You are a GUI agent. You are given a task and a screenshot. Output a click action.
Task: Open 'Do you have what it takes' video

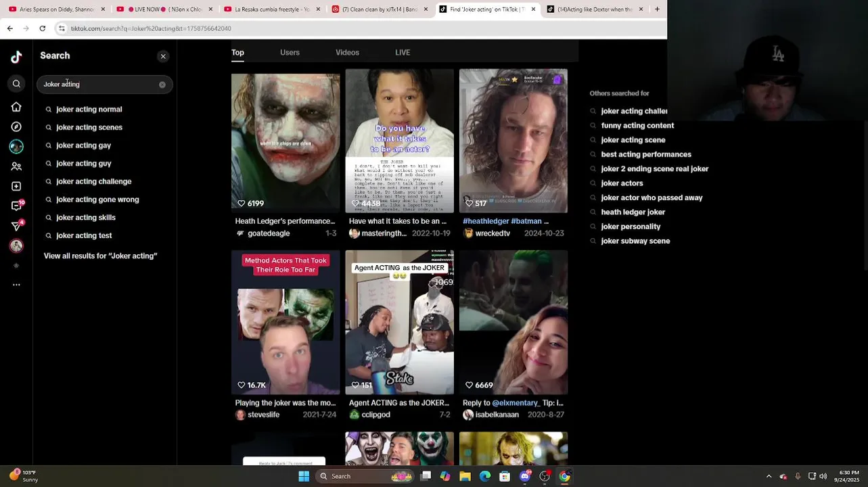(399, 141)
